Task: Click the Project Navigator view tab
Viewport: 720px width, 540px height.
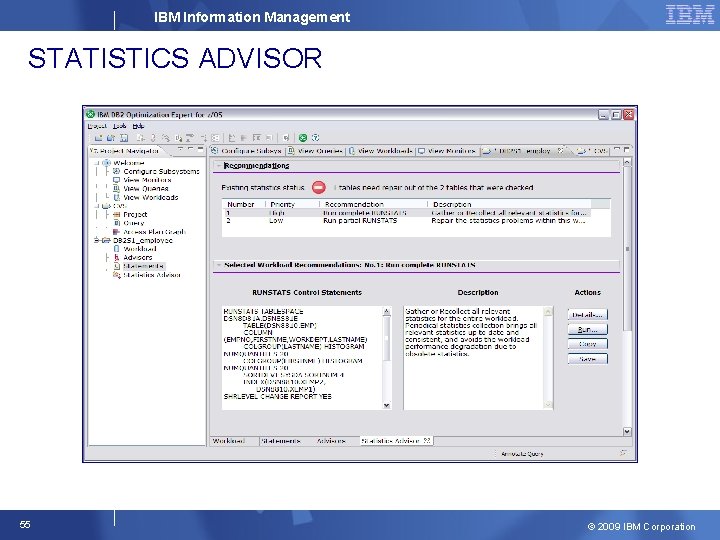Action: click(x=125, y=151)
